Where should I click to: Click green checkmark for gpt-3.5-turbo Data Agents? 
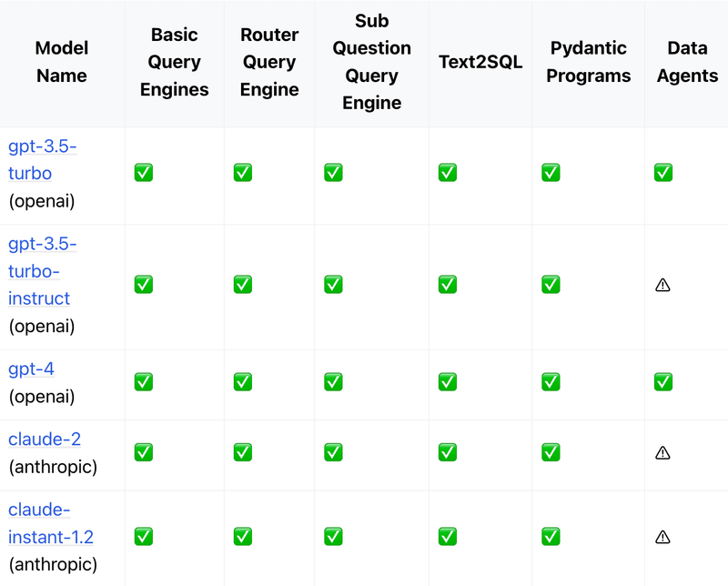point(662,173)
